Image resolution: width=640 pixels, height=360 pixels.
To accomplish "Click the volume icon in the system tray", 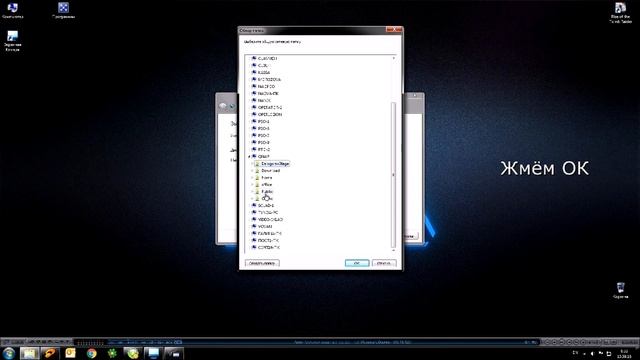I will (592, 353).
